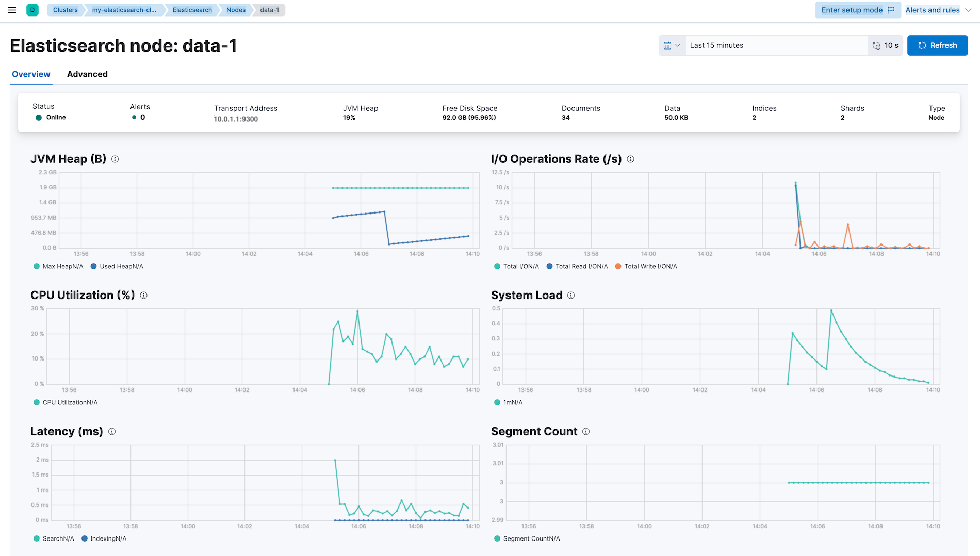The width and height of the screenshot is (980, 556).
Task: Switch to the Advanced tab
Action: (x=87, y=74)
